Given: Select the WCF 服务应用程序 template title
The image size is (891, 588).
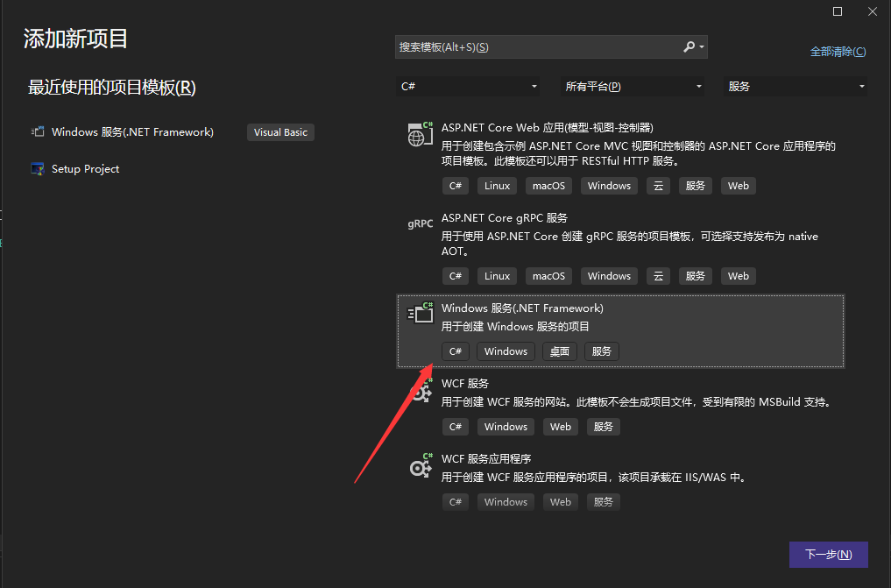Looking at the screenshot, I should pyautogui.click(x=486, y=459).
